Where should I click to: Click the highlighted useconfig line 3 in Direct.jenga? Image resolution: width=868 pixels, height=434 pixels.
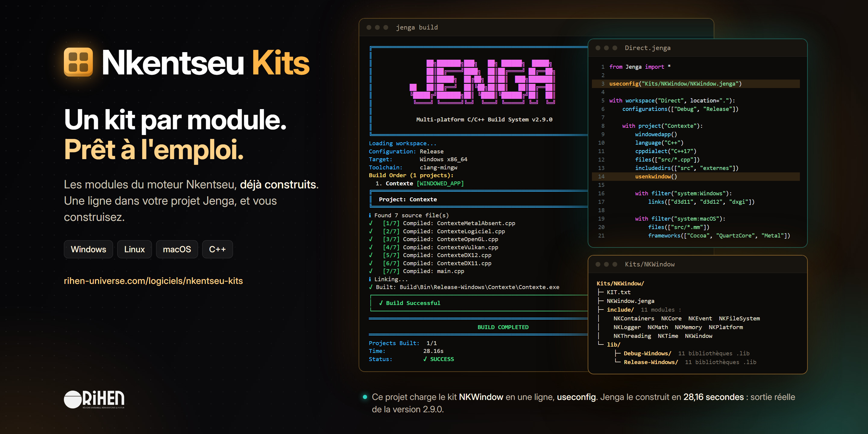696,83
